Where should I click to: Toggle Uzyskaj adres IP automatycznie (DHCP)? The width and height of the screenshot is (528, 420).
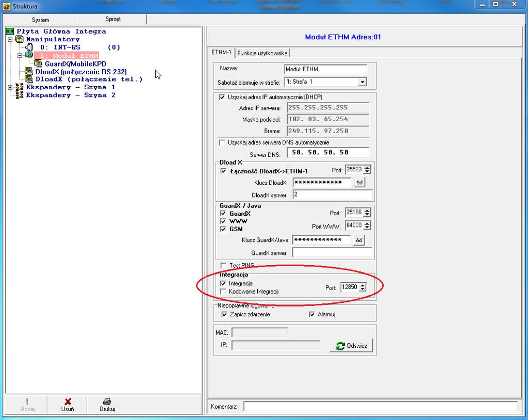(222, 97)
